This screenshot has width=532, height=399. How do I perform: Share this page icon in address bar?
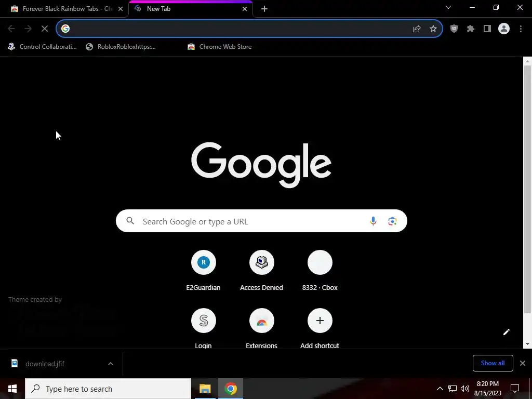[417, 29]
